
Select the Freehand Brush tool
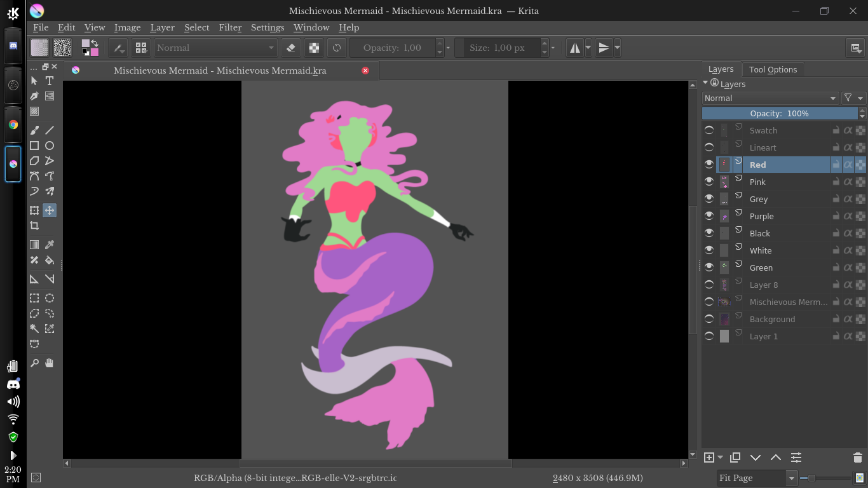point(34,130)
